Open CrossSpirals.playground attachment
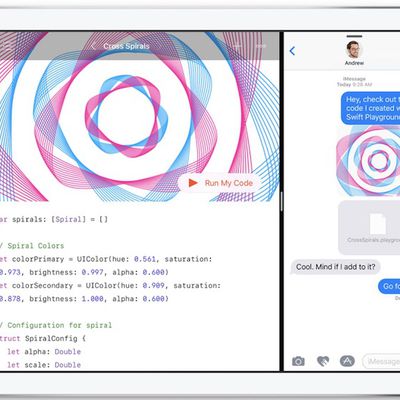The width and height of the screenshot is (400, 400). coord(369,227)
